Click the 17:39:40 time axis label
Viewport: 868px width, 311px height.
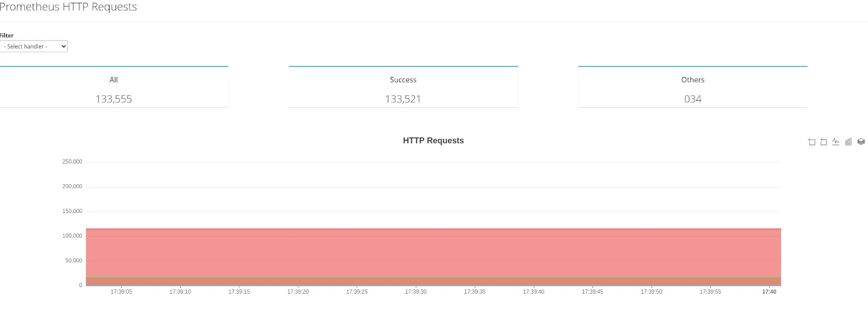tap(533, 291)
